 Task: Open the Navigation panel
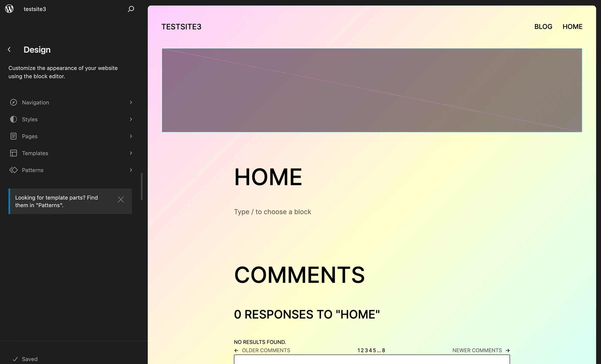(x=70, y=102)
